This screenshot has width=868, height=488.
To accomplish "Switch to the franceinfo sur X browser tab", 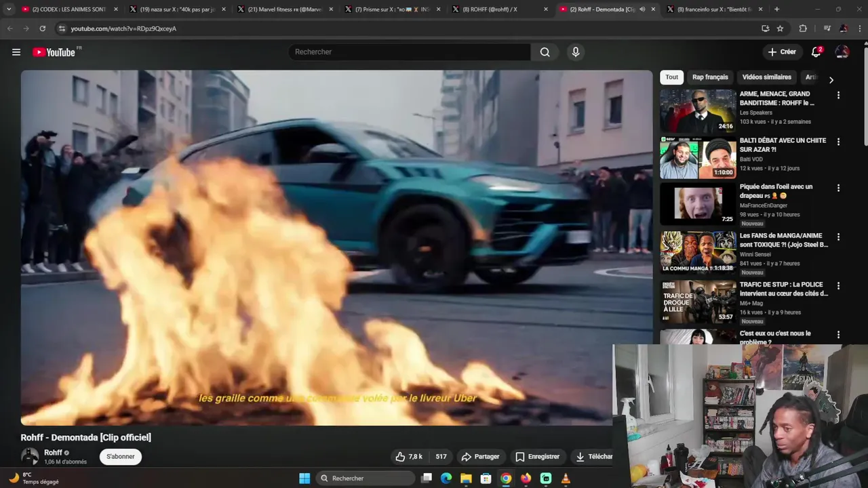I will (713, 9).
